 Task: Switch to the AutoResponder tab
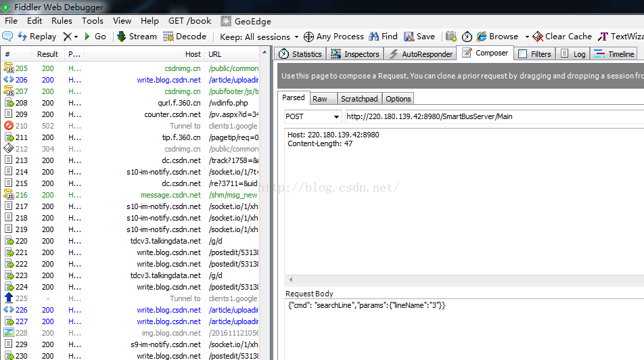click(421, 54)
